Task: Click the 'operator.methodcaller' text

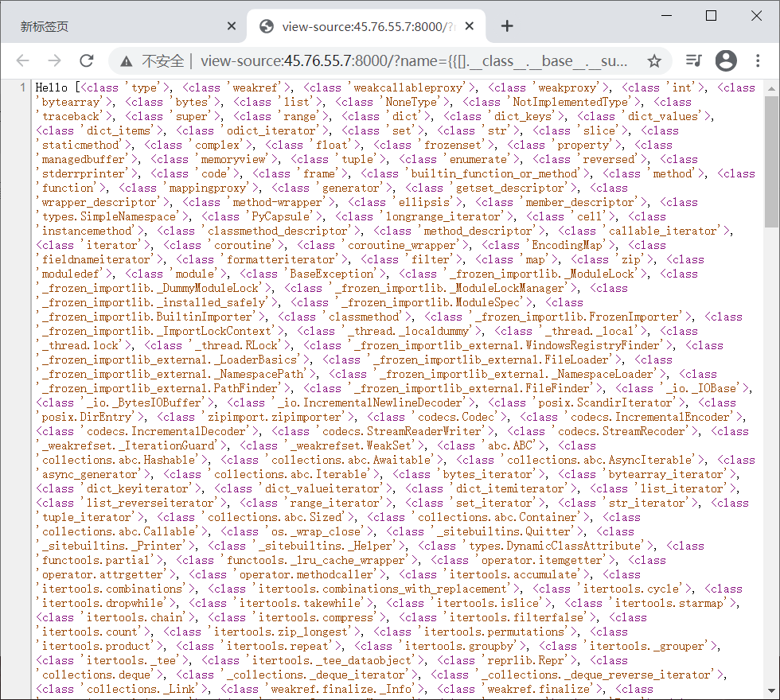Action: click(306, 574)
